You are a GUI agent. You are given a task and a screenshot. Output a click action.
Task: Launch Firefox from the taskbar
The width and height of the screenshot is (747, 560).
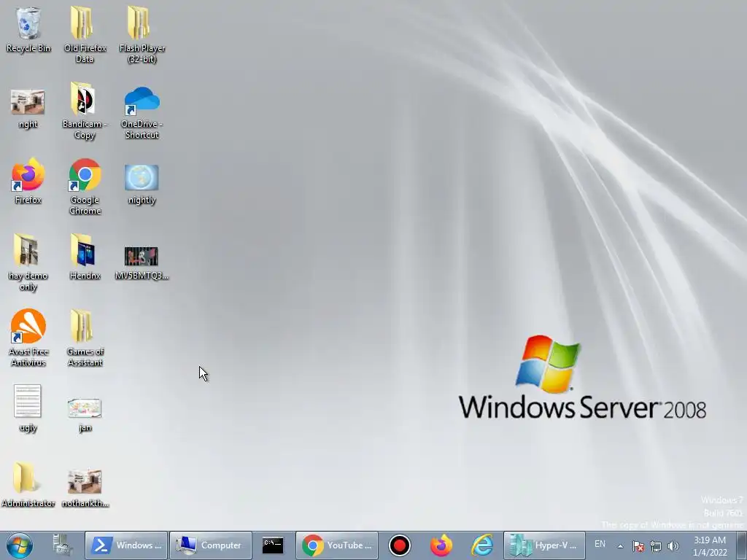tap(441, 545)
